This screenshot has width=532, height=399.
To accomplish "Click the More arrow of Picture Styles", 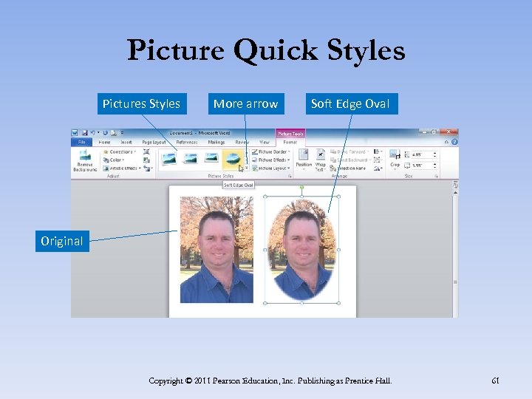I will [x=247, y=168].
